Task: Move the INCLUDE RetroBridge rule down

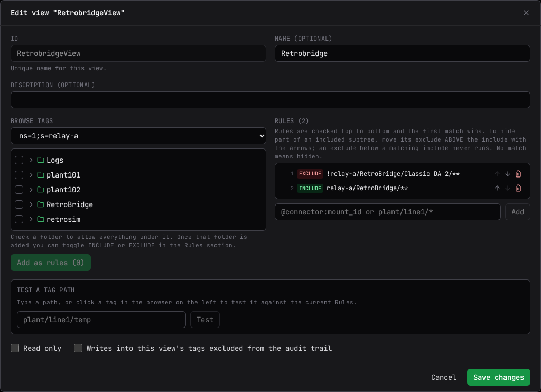Action: tap(508, 188)
